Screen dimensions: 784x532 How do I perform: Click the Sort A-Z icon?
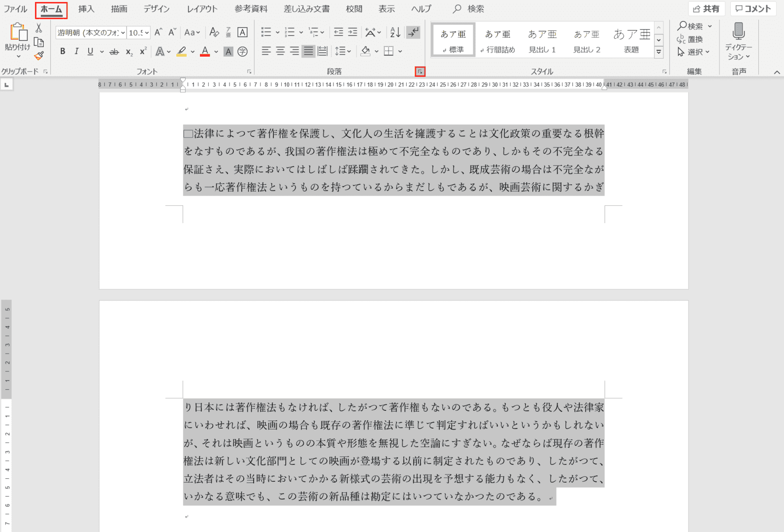tap(395, 33)
